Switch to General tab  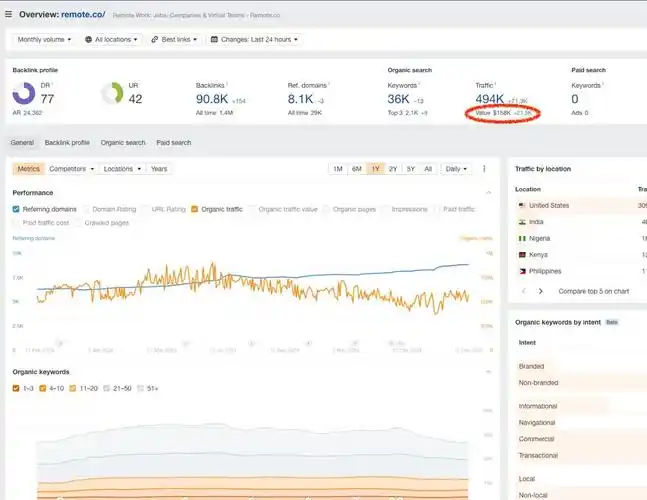22,142
